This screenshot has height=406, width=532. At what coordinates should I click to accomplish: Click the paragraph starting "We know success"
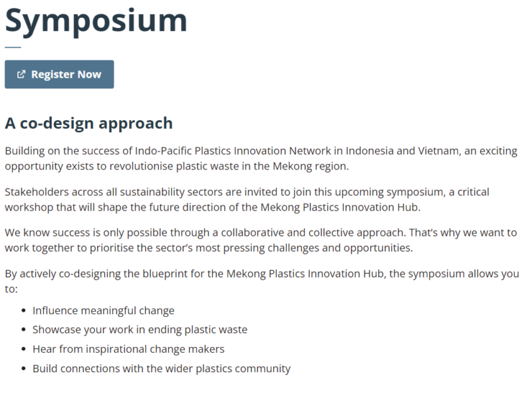click(x=261, y=240)
